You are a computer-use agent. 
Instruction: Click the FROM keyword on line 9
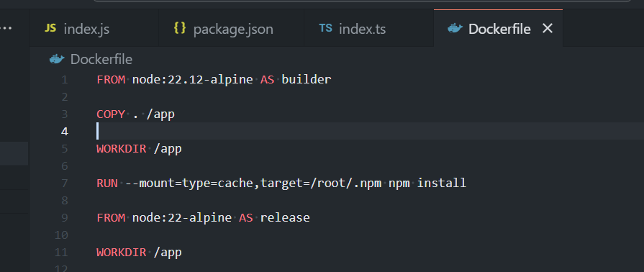[111, 218]
